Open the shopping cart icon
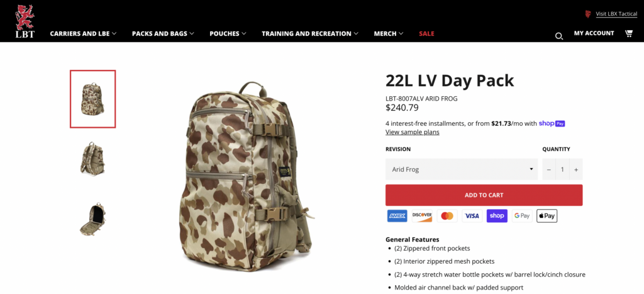Image resolution: width=644 pixels, height=294 pixels. point(628,33)
